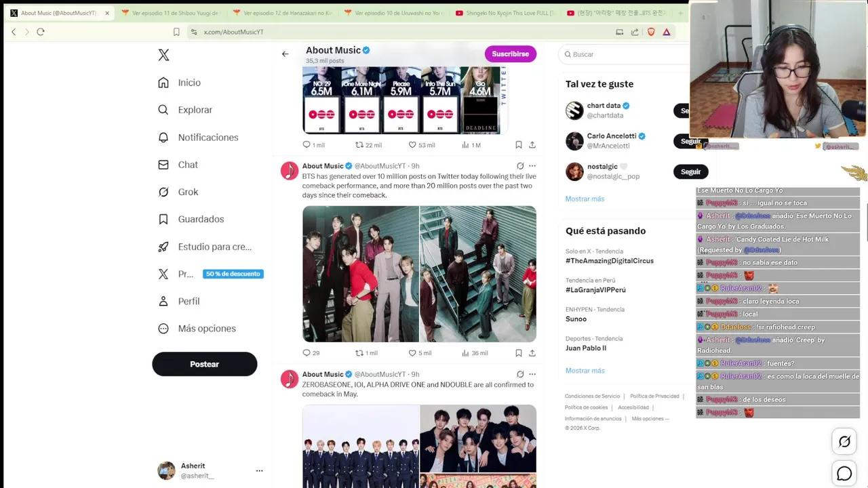
Task: Expand Más opciones in the footer
Action: pos(650,419)
